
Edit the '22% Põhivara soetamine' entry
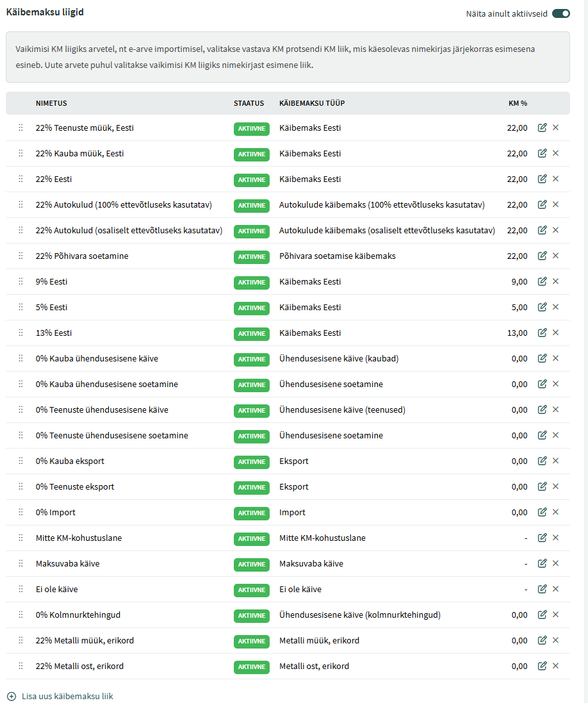point(542,256)
